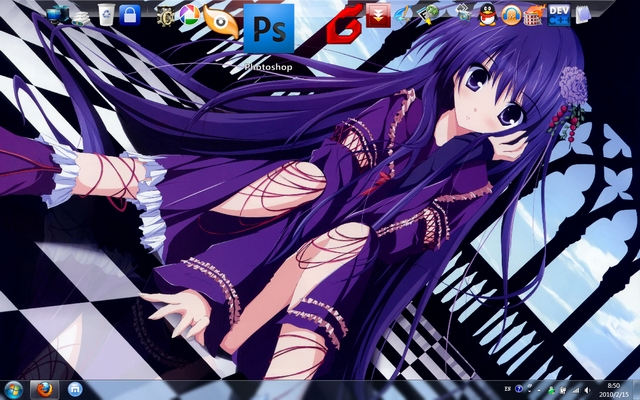
Task: Launch QQ penguin messenger icon
Action: pos(487,15)
